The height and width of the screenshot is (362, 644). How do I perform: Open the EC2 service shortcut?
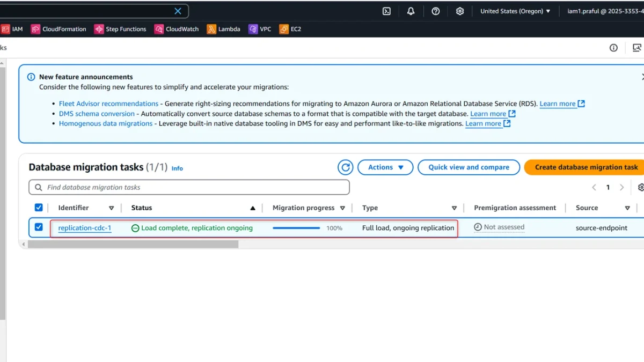290,29
